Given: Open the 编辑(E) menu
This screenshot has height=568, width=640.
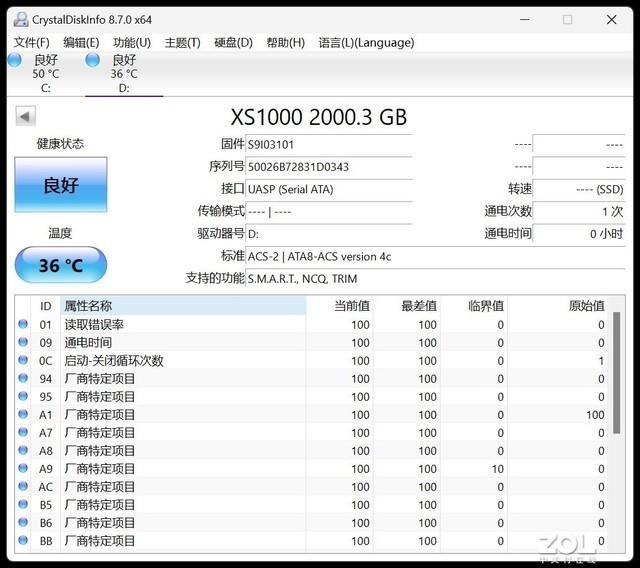Looking at the screenshot, I should click(x=81, y=42).
